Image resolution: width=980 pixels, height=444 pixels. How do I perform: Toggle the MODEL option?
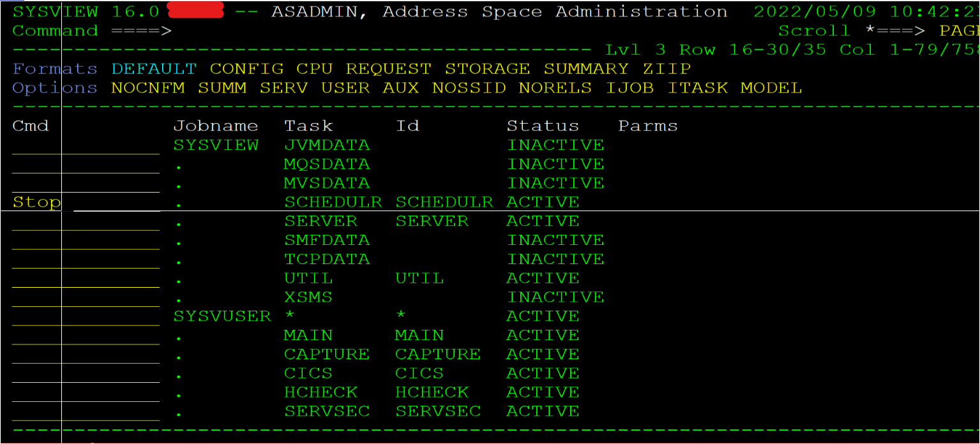click(x=771, y=87)
